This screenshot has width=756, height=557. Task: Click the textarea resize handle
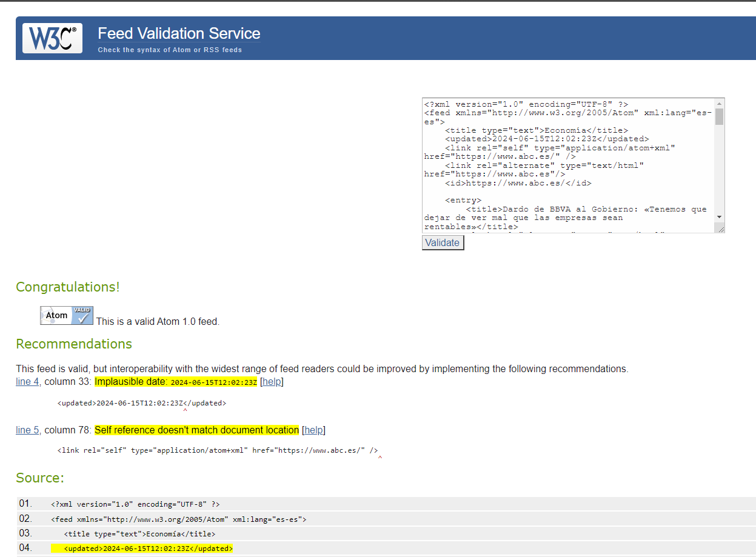[720, 228]
